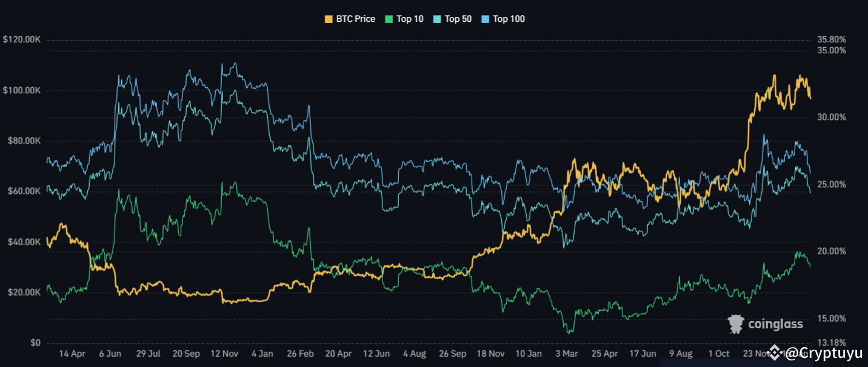Click the 26 Feb x-axis date label

[x=300, y=353]
